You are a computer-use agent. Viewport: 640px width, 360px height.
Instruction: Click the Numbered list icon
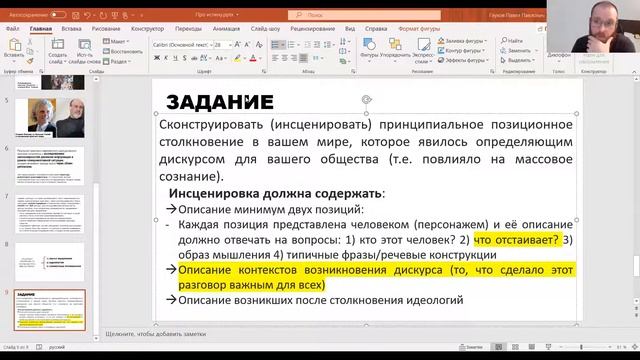291,44
